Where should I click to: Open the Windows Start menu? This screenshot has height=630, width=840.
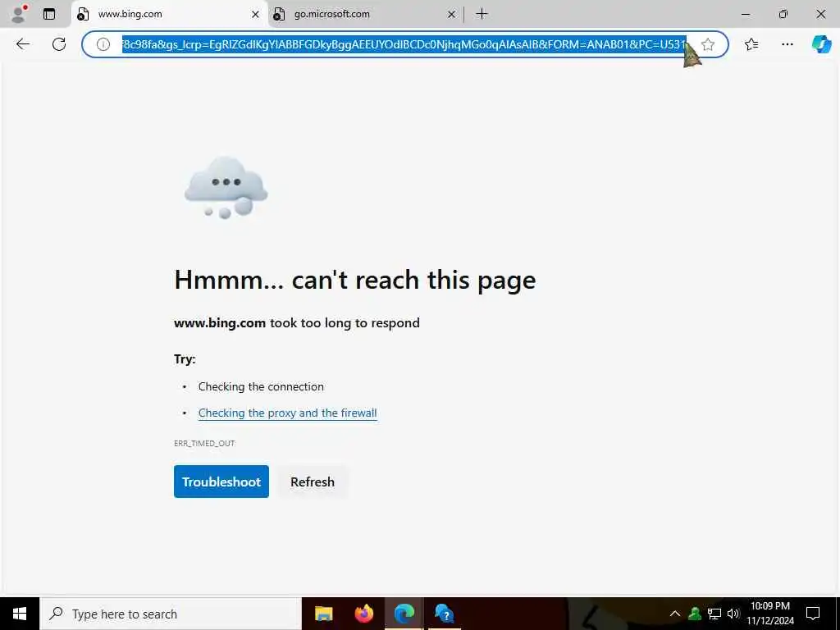(x=20, y=614)
